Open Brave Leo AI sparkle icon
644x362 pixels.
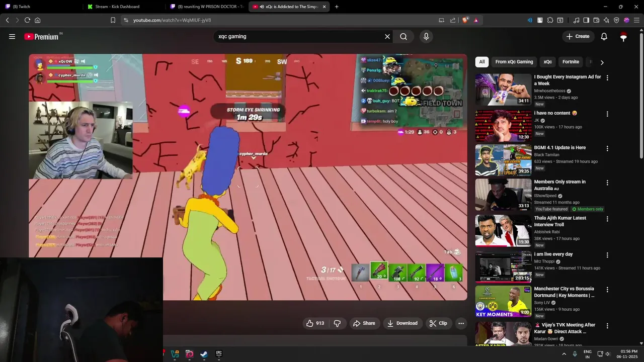606,20
